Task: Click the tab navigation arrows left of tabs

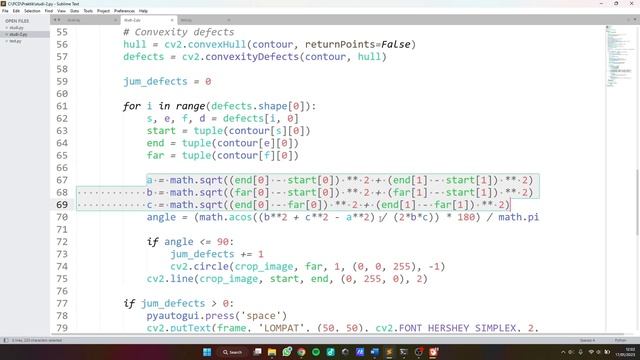Action: tap(57, 20)
